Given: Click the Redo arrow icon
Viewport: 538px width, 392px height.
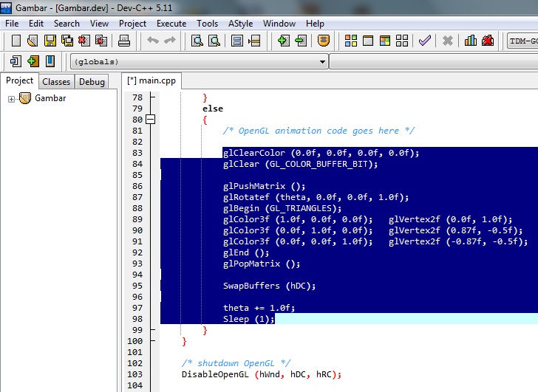Looking at the screenshot, I should coord(170,41).
